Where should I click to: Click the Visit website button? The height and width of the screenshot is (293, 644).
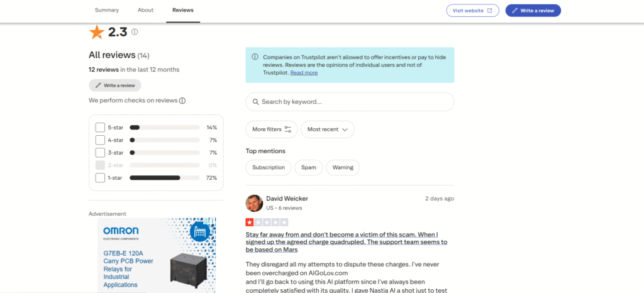pos(473,11)
